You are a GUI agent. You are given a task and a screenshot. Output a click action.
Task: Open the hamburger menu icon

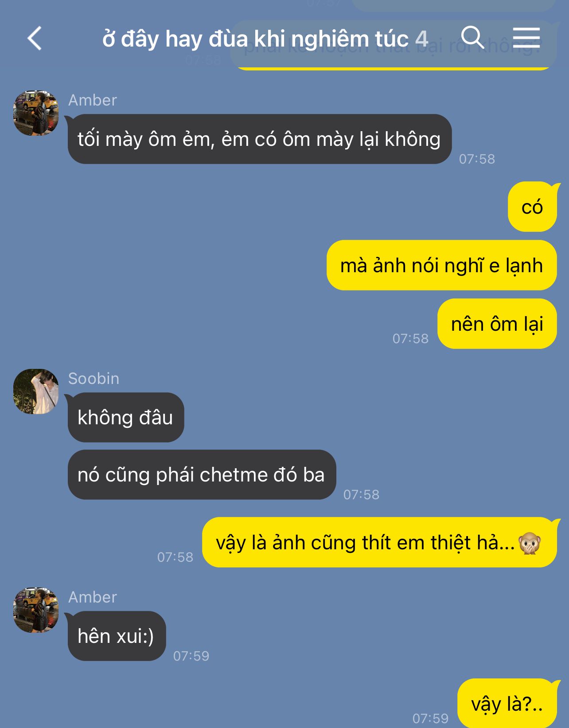point(526,37)
